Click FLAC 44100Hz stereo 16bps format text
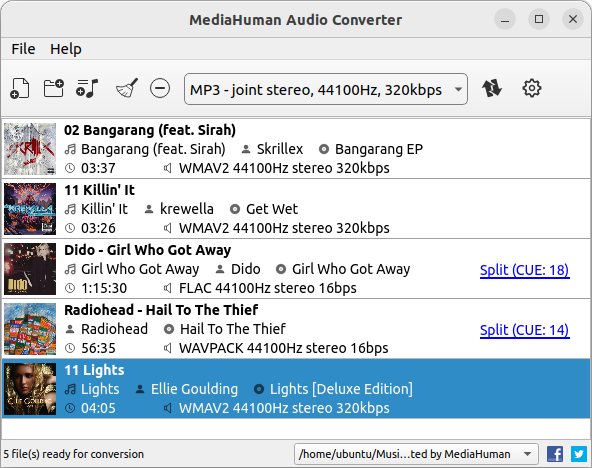This screenshot has width=592, height=468. pyautogui.click(x=268, y=288)
